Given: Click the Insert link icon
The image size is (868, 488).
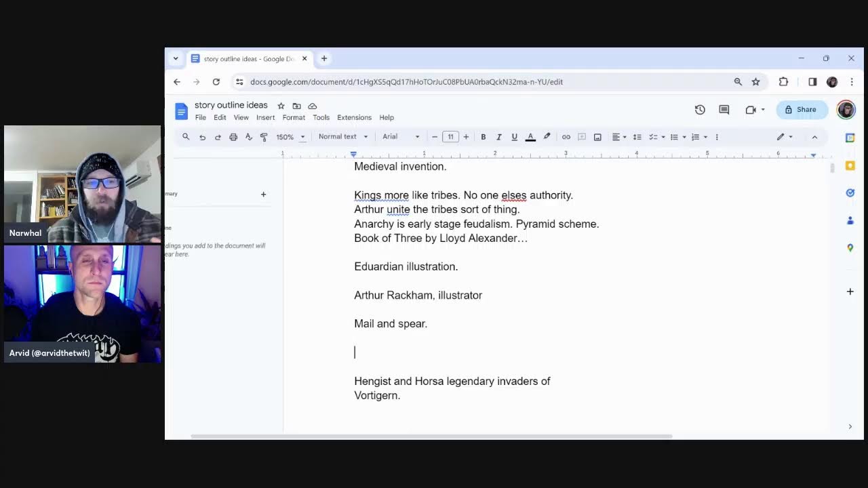Looking at the screenshot, I should (566, 137).
